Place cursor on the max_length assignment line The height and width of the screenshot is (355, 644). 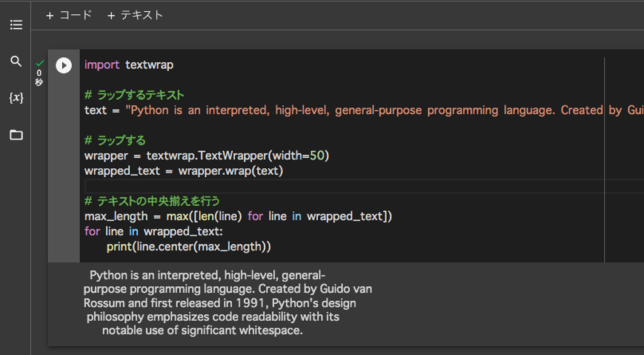click(x=238, y=216)
